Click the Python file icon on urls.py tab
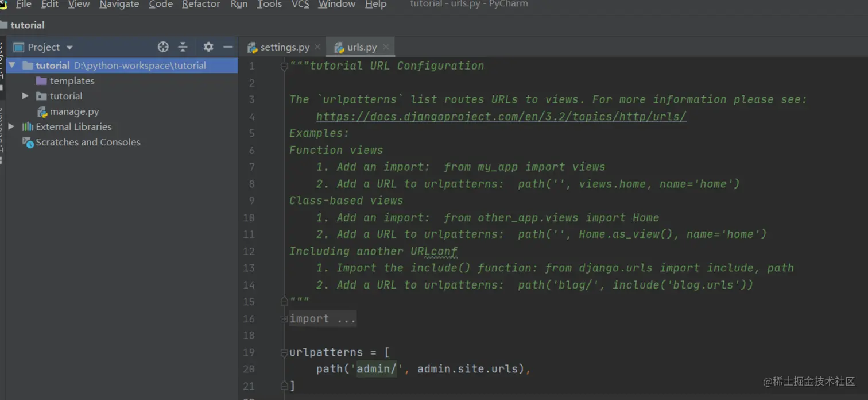This screenshot has width=868, height=400. click(339, 48)
